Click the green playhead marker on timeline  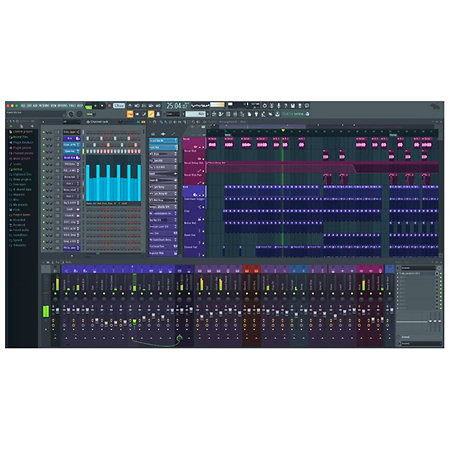click(x=283, y=130)
